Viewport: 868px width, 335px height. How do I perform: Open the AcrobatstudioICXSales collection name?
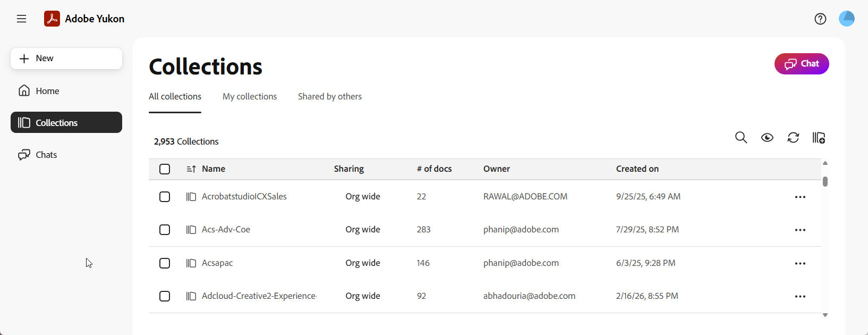(244, 197)
